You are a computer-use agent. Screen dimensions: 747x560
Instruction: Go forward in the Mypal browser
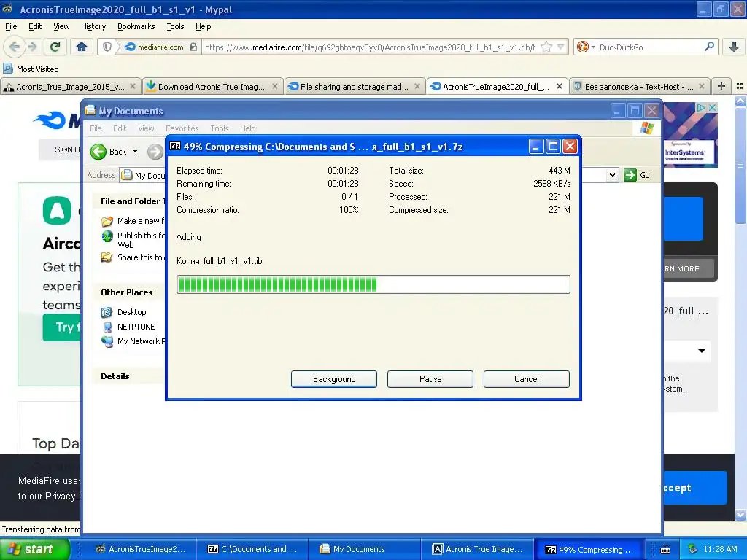point(32,47)
